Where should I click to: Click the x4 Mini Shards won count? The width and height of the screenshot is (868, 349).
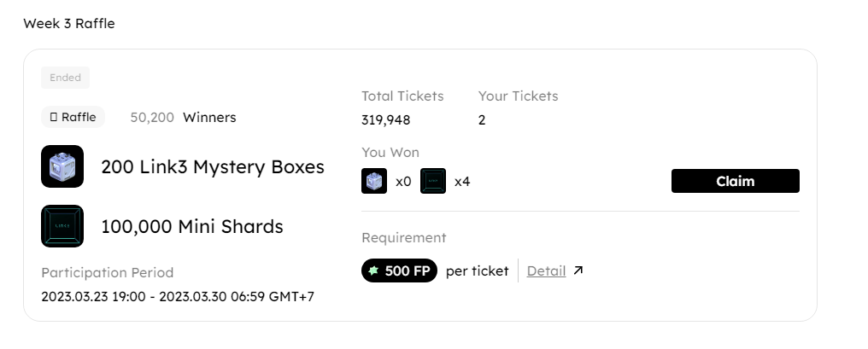[x=462, y=181]
